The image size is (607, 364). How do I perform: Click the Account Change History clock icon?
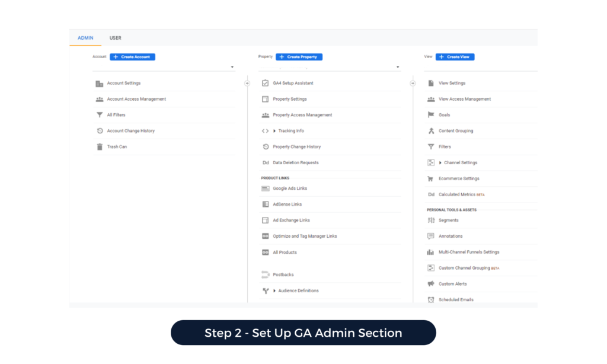(x=100, y=131)
